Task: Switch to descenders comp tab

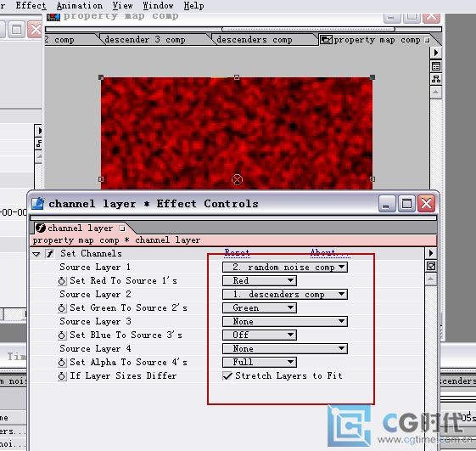Action: (261, 40)
